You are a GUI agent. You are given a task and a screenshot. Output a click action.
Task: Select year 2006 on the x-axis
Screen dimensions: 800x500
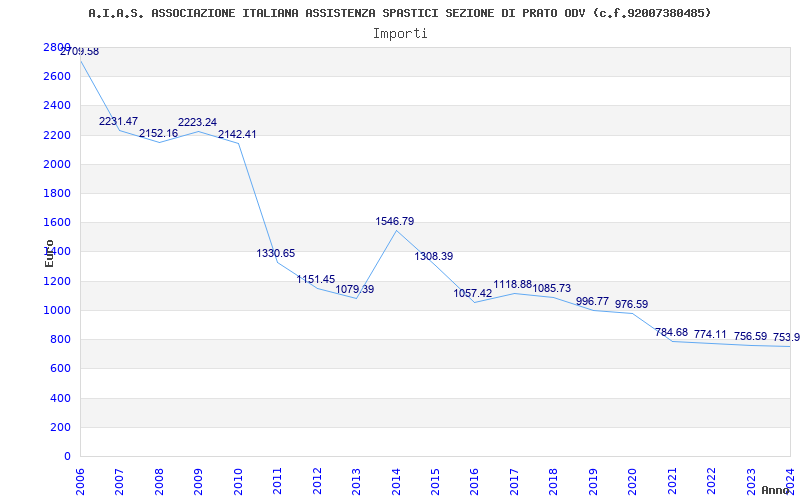point(80,482)
